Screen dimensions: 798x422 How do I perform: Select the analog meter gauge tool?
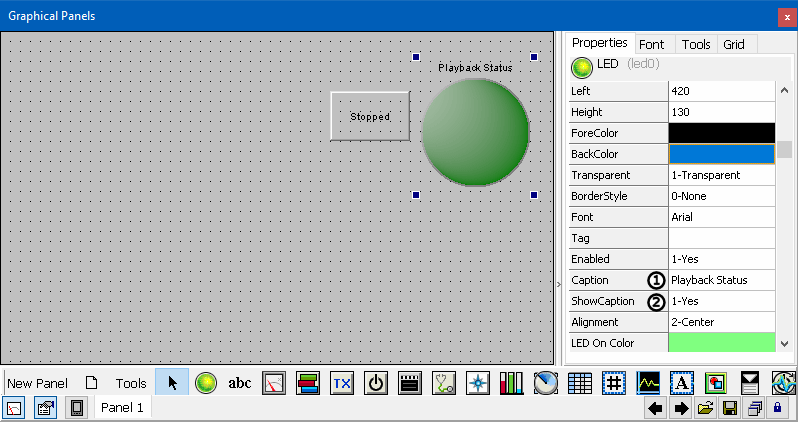point(274,382)
